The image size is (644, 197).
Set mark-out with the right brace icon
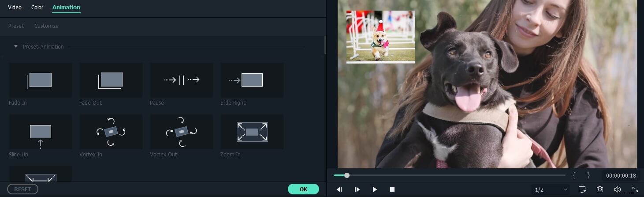(588, 175)
